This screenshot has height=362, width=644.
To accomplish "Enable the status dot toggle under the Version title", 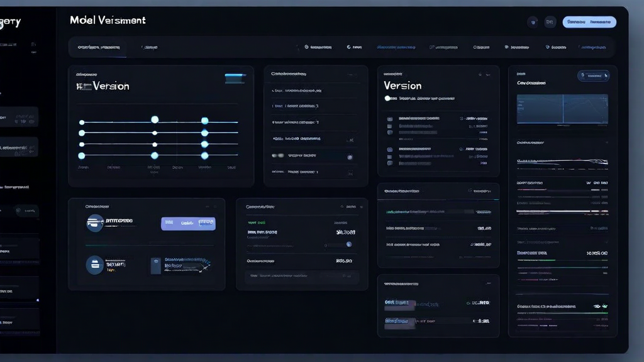I will [x=387, y=99].
